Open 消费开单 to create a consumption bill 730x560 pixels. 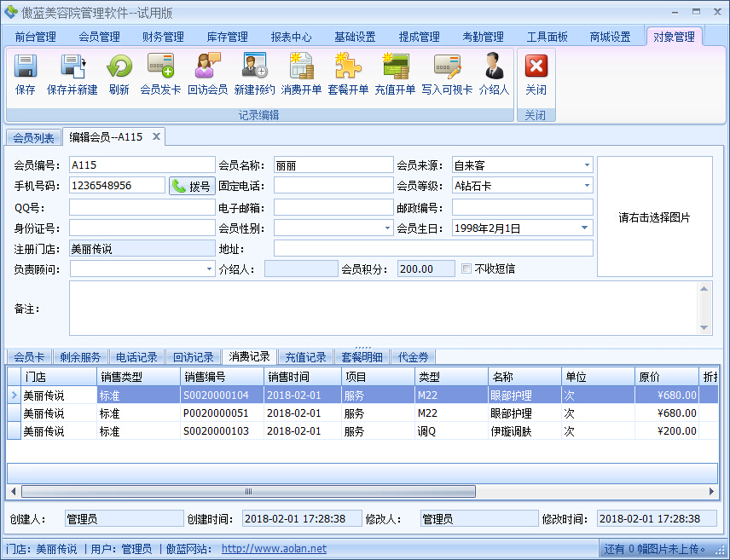300,72
